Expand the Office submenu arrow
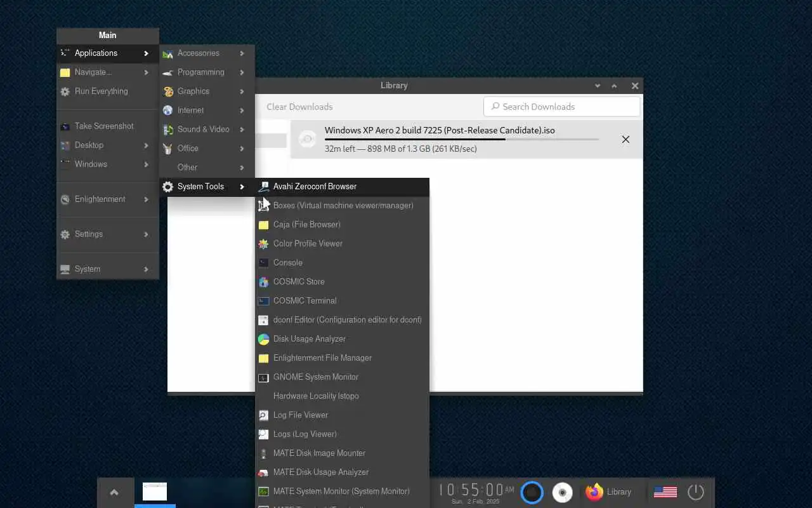Image resolution: width=812 pixels, height=508 pixels. tap(242, 149)
